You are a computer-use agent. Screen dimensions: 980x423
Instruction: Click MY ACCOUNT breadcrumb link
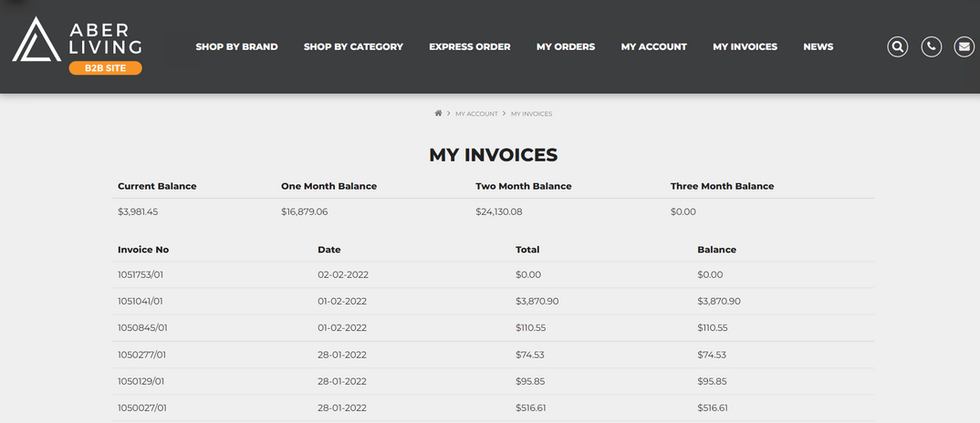click(x=476, y=114)
